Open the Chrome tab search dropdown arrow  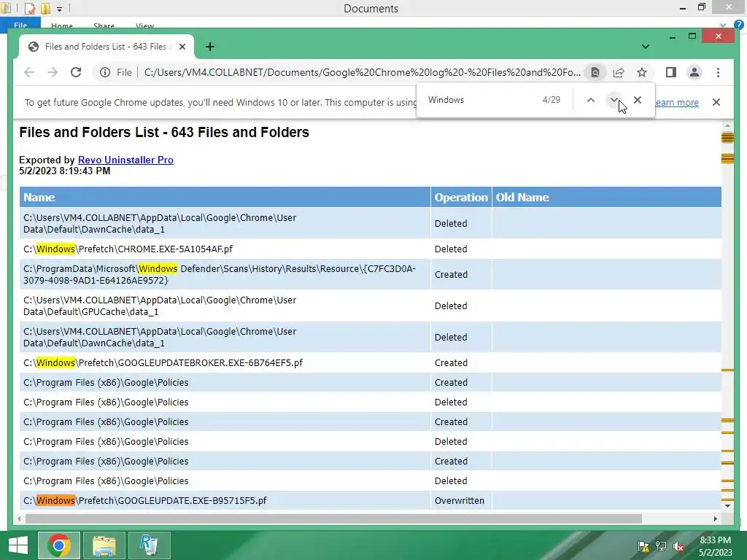pos(645,47)
